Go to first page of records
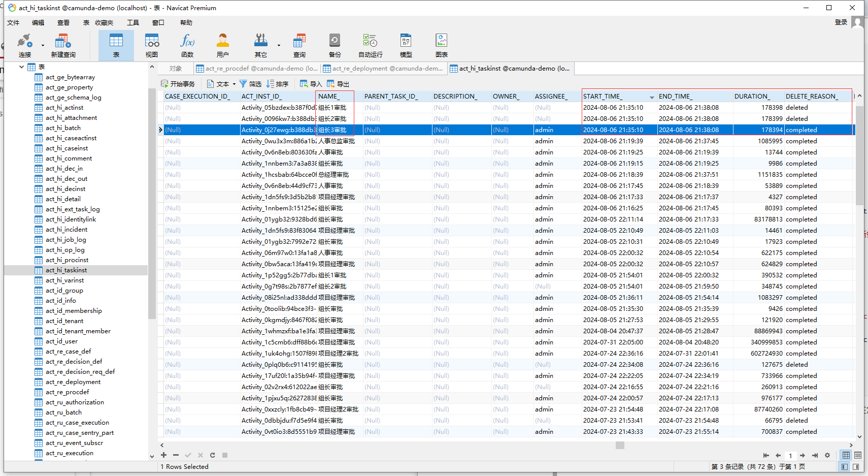 coord(766,455)
